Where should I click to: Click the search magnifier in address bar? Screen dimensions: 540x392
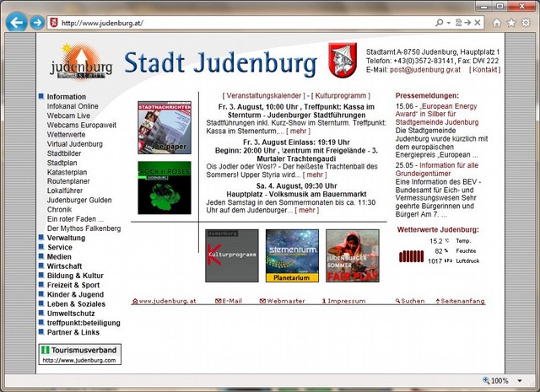pos(439,23)
